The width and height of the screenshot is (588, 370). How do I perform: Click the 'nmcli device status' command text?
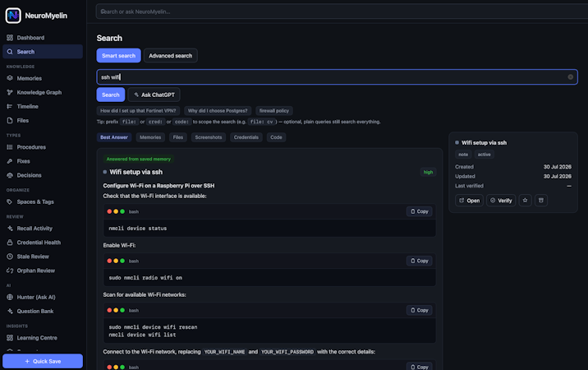[138, 229]
